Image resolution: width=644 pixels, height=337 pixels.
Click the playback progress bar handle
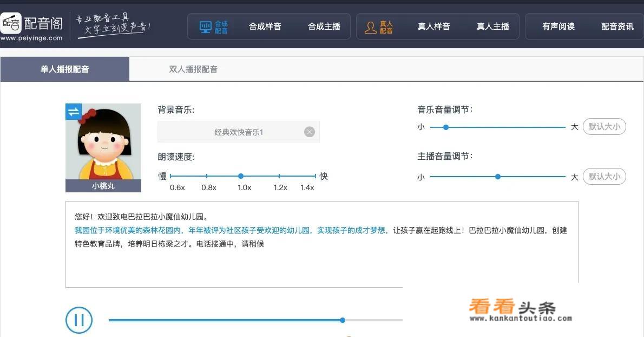click(343, 320)
